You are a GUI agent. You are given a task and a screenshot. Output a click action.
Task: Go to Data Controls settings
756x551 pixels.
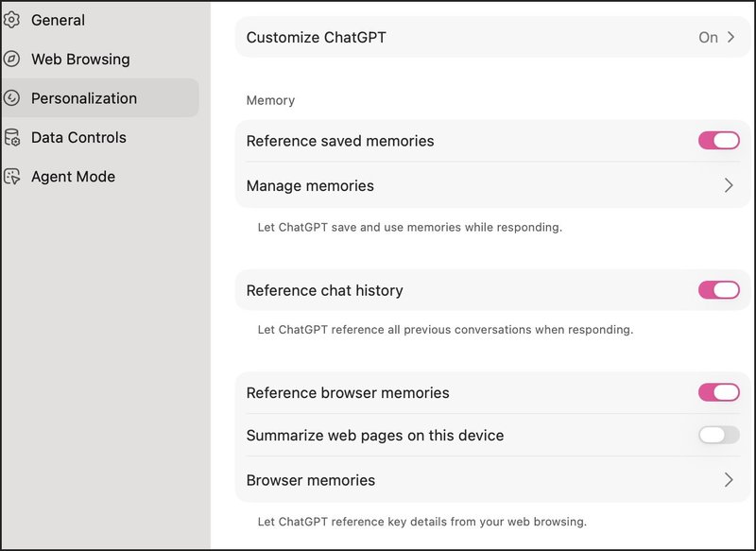click(x=78, y=138)
